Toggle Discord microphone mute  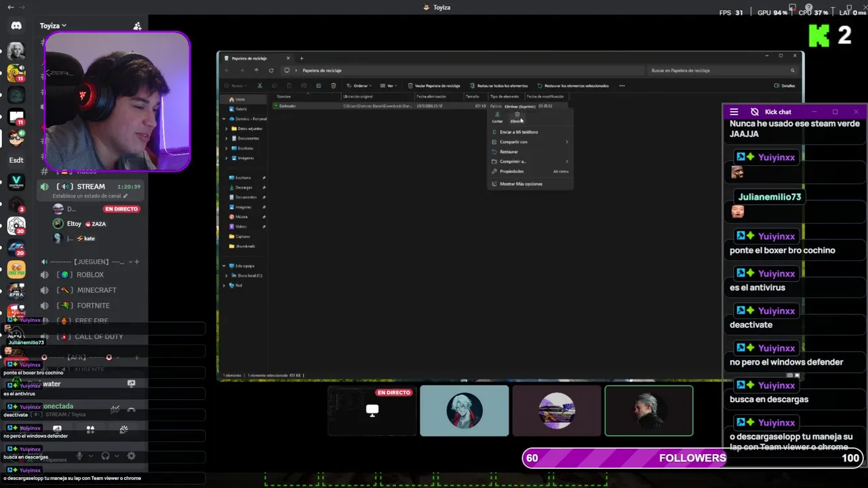(x=79, y=456)
